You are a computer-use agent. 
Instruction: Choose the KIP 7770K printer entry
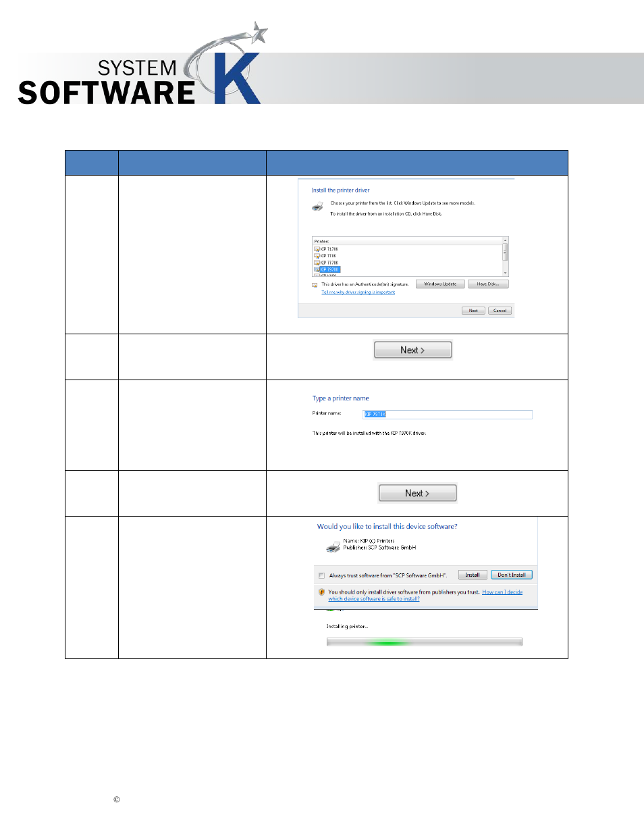click(x=329, y=263)
